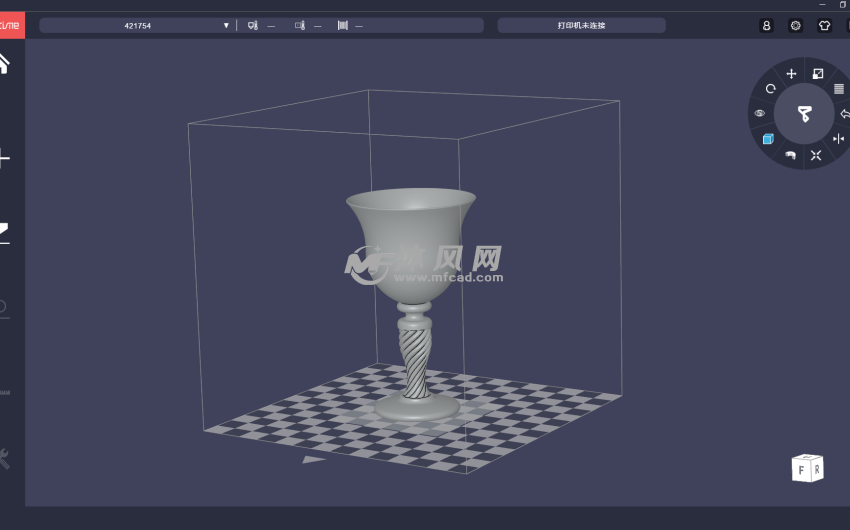Click the dropdown arrow next to 421754
The width and height of the screenshot is (850, 530).
[226, 25]
